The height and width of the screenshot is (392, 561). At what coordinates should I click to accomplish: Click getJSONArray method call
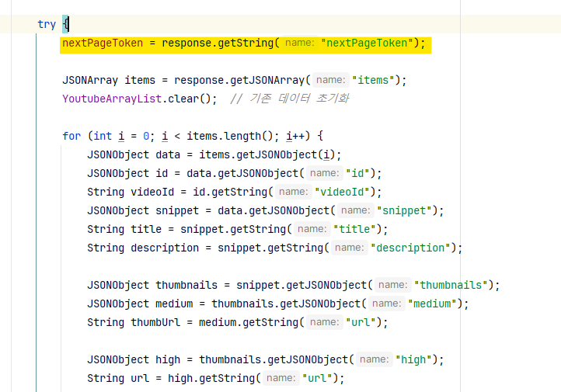(267, 80)
